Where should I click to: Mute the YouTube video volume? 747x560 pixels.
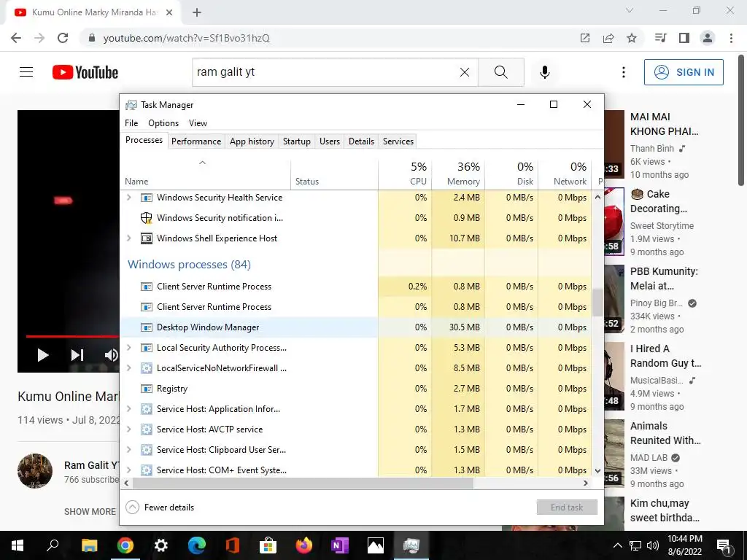coord(112,355)
